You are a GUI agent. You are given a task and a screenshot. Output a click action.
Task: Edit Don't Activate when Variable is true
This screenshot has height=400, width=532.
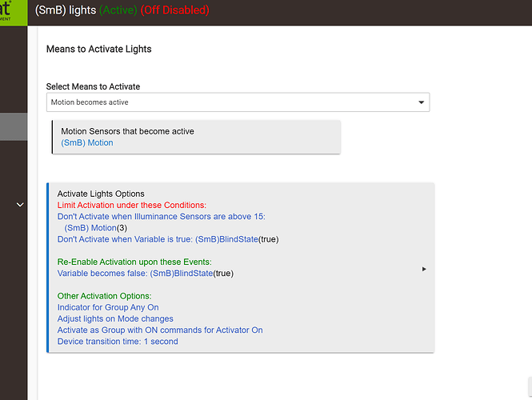(167, 238)
